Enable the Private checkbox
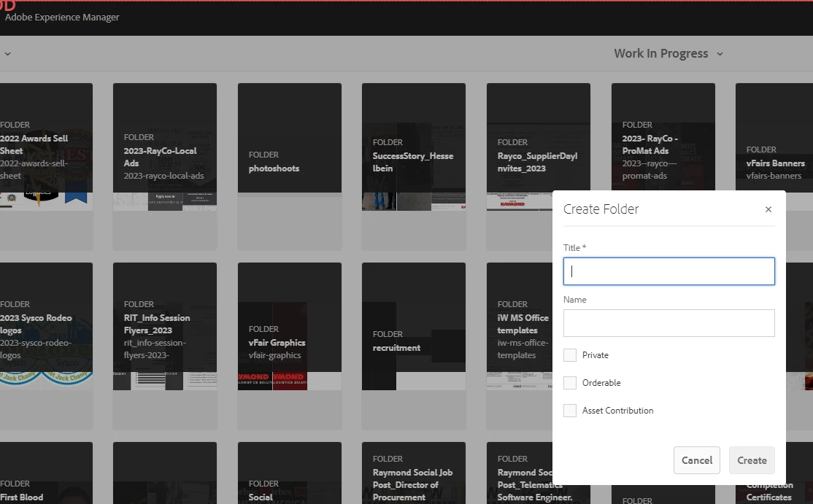This screenshot has height=504, width=813. (x=570, y=355)
